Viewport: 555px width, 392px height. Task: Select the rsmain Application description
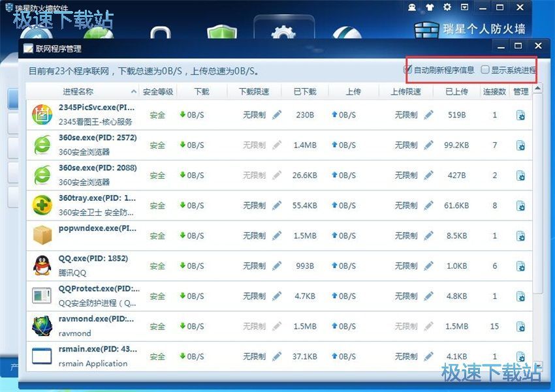pyautogui.click(x=93, y=364)
